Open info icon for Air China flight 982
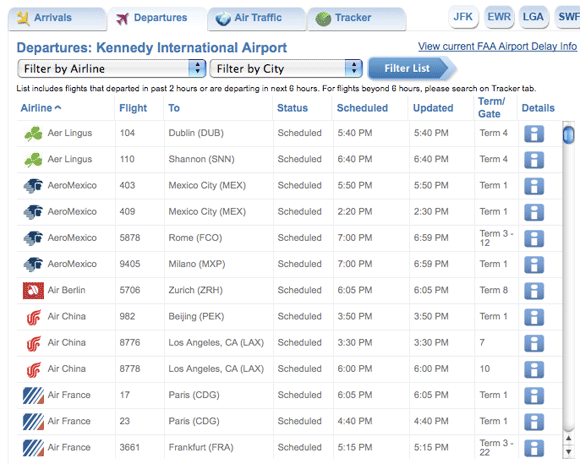 tap(534, 317)
